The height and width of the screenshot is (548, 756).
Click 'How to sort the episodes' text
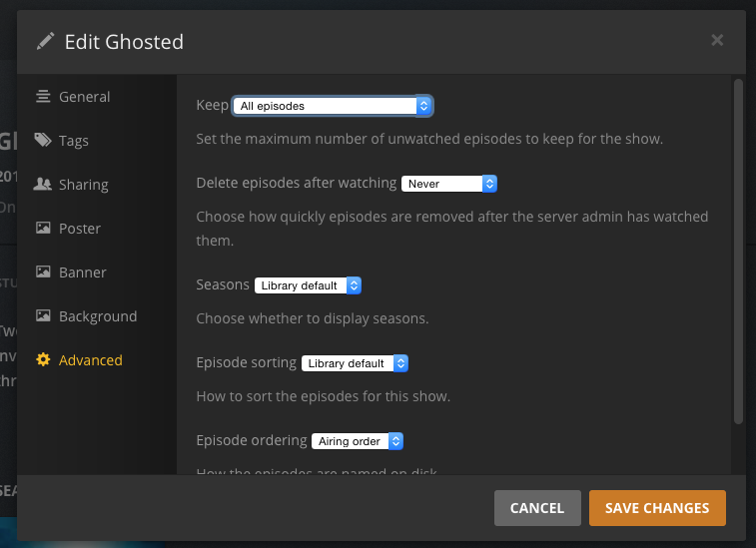(323, 396)
